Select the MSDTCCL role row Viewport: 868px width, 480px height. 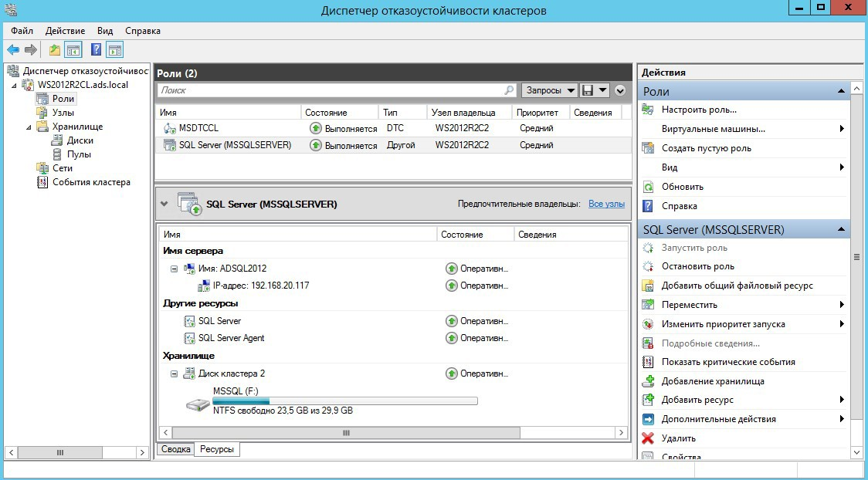coord(199,128)
